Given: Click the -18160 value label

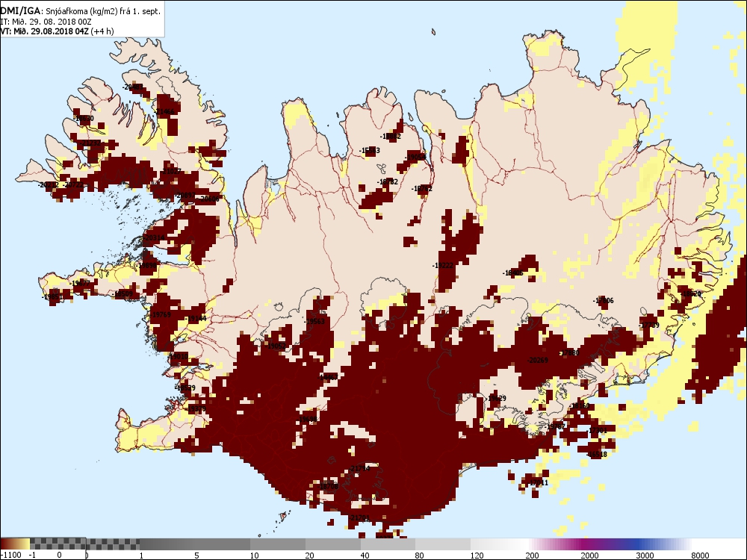Looking at the screenshot, I should click(580, 405).
